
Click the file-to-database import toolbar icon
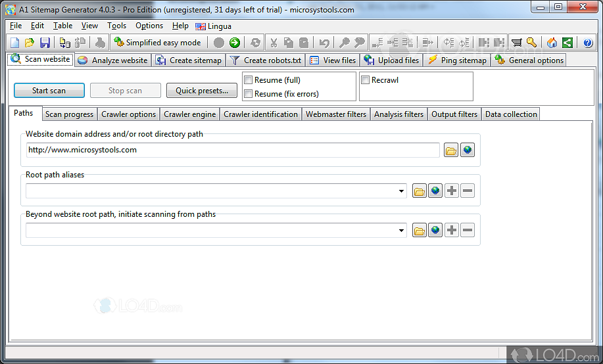pos(64,43)
